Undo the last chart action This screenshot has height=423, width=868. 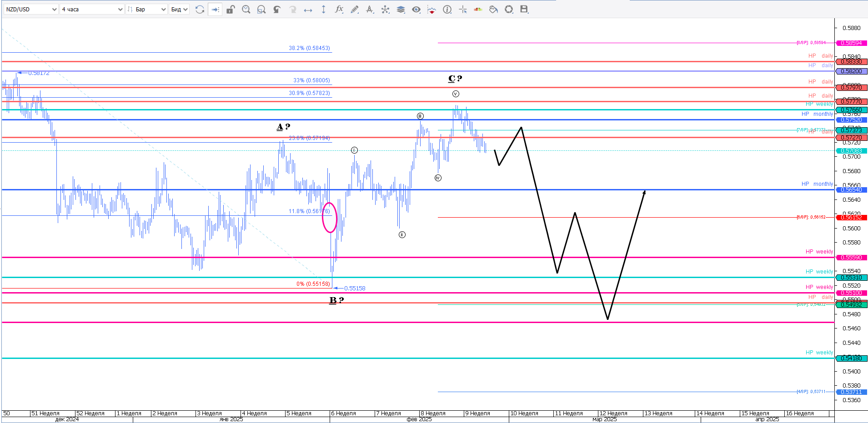[277, 10]
